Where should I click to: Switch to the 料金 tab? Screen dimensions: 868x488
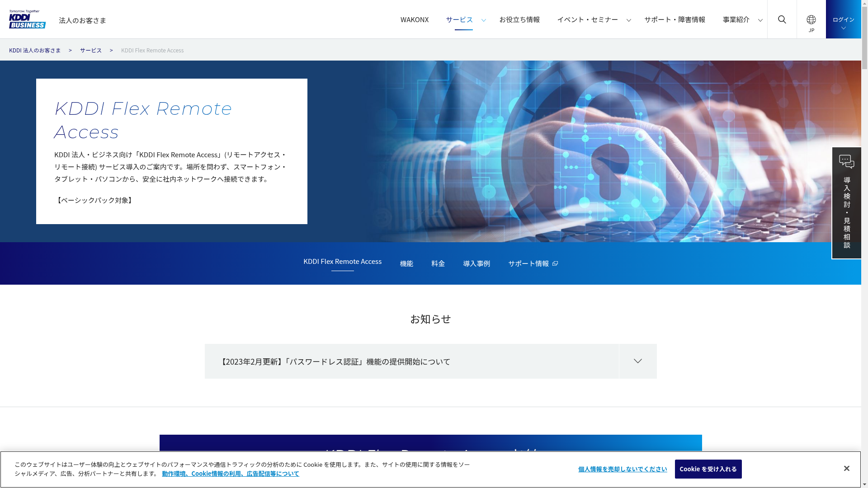438,263
